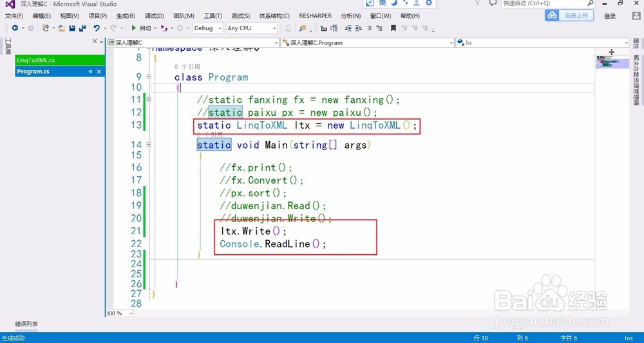
Task: Collapse the class Program outline region
Action: tap(149, 77)
